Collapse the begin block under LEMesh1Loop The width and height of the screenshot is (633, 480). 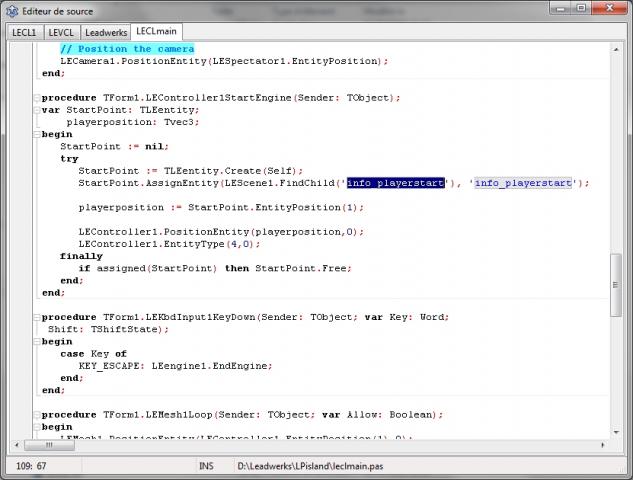point(37,427)
